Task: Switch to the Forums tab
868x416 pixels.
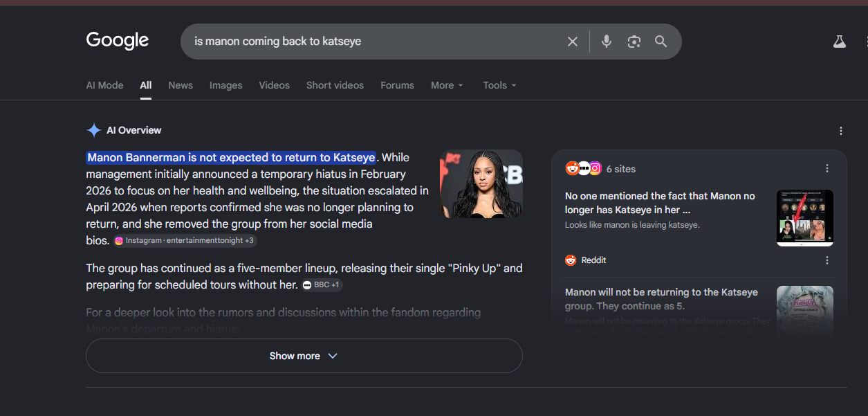Action: point(397,85)
